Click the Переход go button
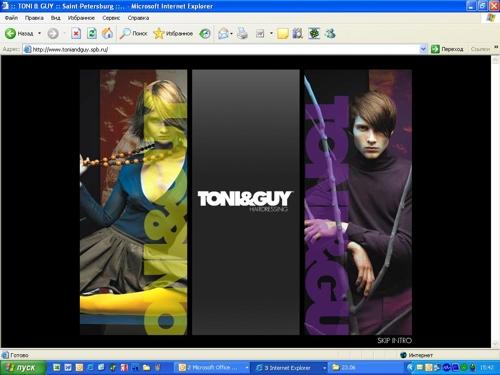500x375 pixels. (447, 49)
